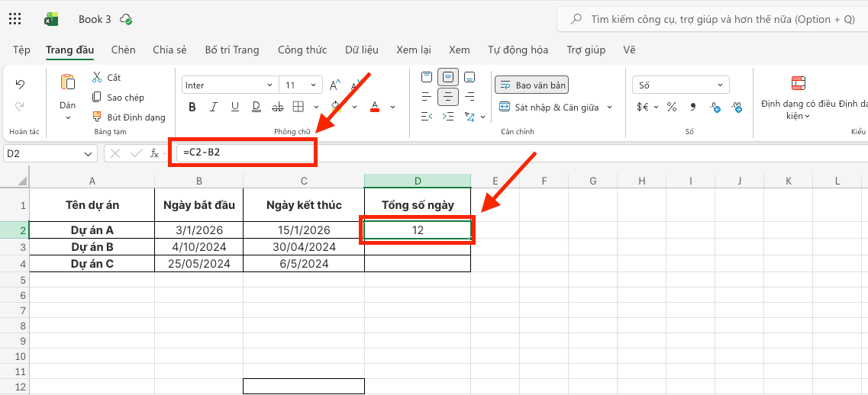Screen dimensions: 868x395
Task: Apply comma style number format
Action: [x=693, y=106]
